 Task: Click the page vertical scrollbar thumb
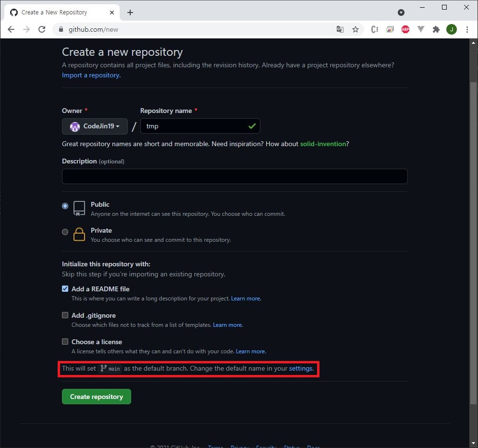(x=473, y=243)
